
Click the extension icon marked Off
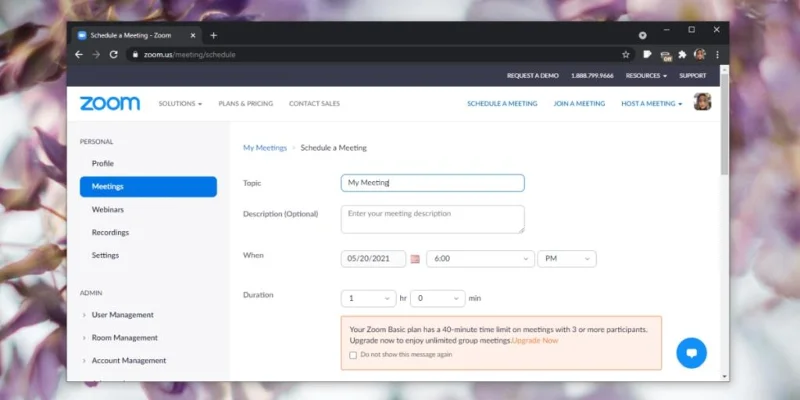click(665, 55)
